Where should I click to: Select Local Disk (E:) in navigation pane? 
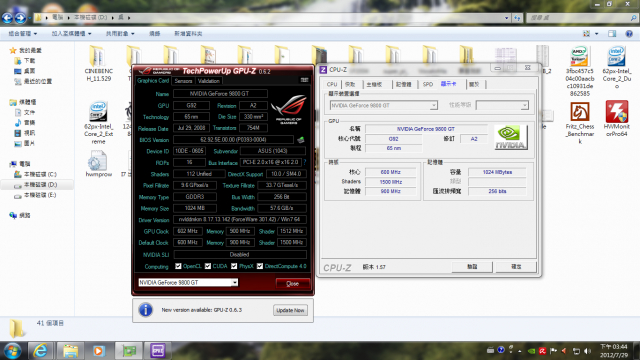point(40,195)
